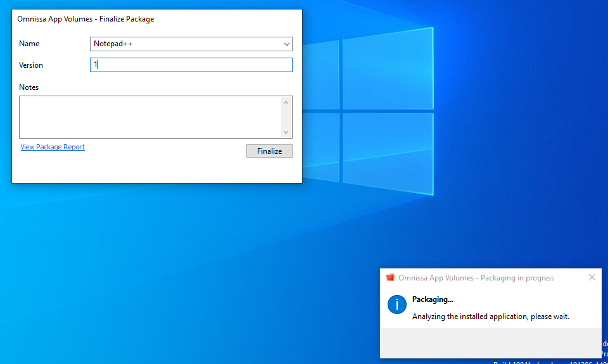Click the Notes label
Image resolution: width=608 pixels, height=364 pixels.
pyautogui.click(x=28, y=87)
